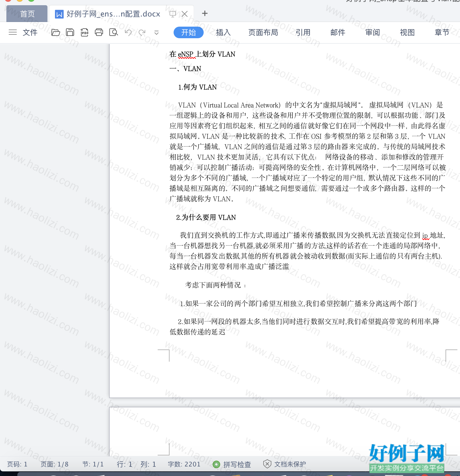Go to the 审阅 tab
The height and width of the screenshot is (476, 460).
pyautogui.click(x=373, y=32)
